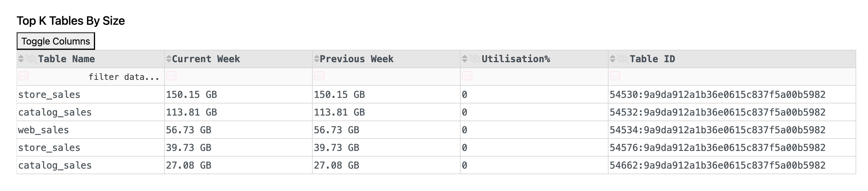Click the Toggle Columns button
Image resolution: width=868 pixels, height=191 pixels.
tap(56, 41)
